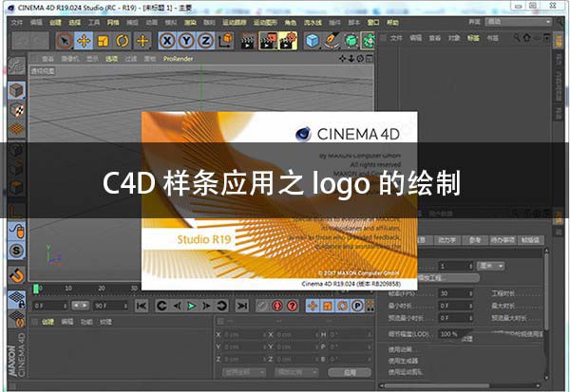Click the 应用 apply button
This screenshot has height=392, width=570.
[350, 372]
